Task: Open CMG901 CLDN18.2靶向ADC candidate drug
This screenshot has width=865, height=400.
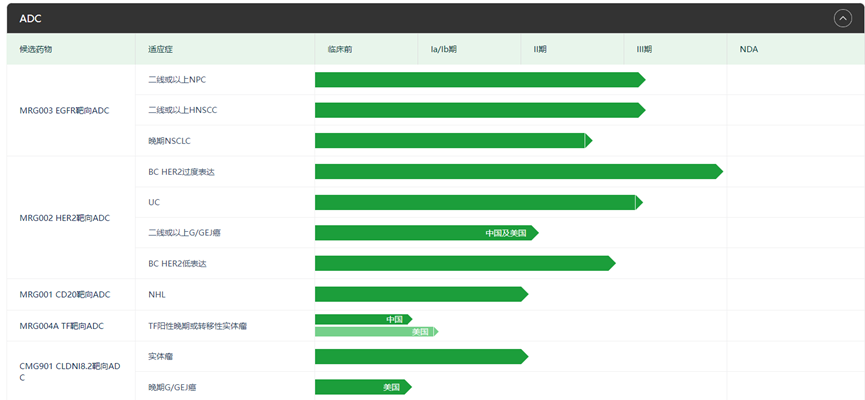Action: tap(64, 371)
